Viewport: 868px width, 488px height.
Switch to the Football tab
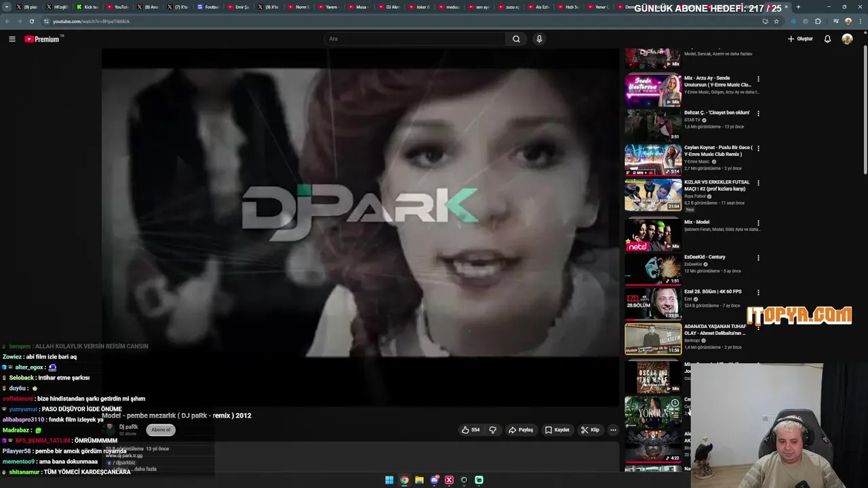pyautogui.click(x=208, y=7)
